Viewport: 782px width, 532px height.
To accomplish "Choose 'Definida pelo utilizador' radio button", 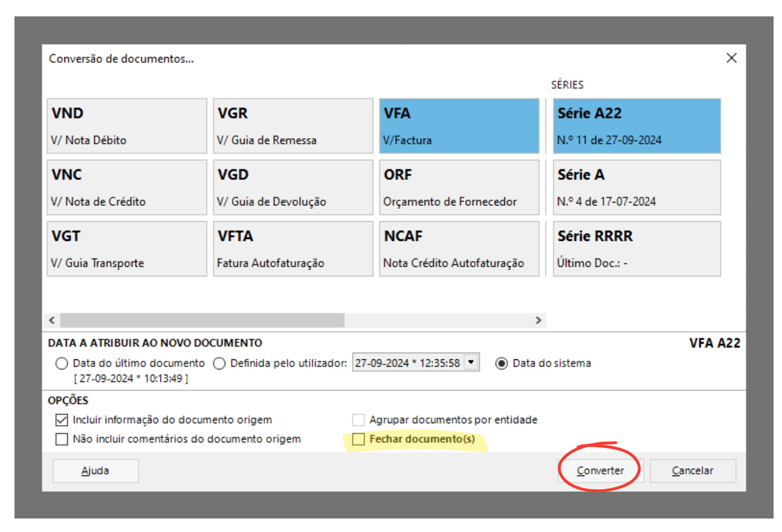I will pos(220,363).
